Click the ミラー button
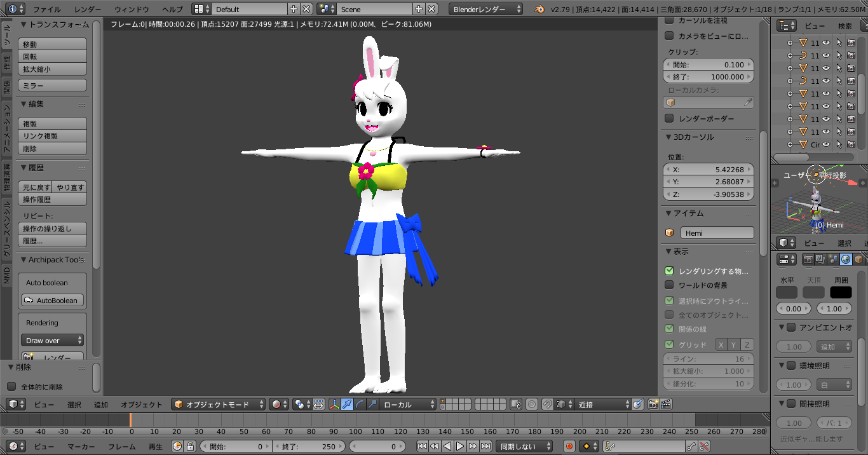Viewport: 868px width, 455px height. (52, 85)
